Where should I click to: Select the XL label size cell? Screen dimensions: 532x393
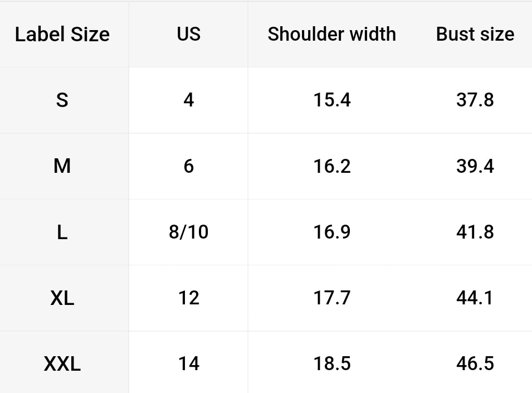(62, 298)
